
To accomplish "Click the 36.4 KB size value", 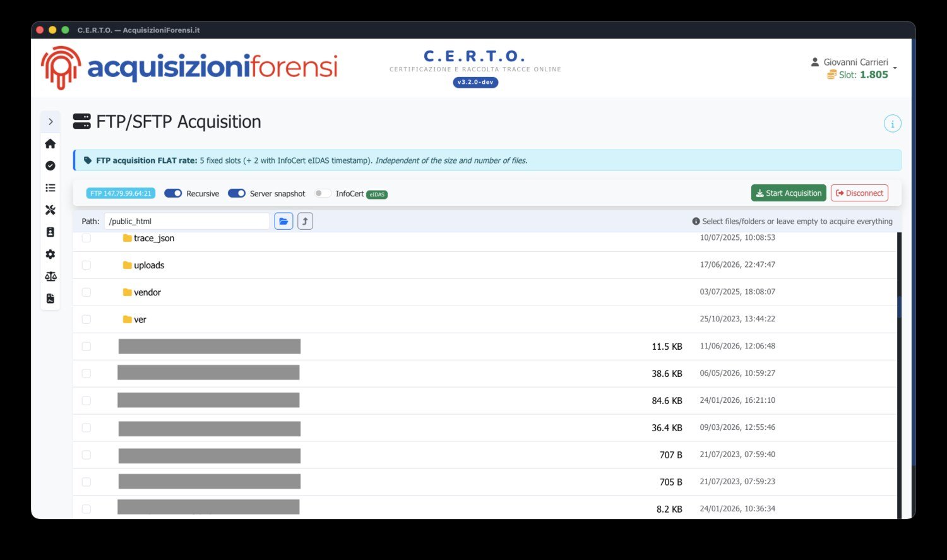I will [x=667, y=428].
